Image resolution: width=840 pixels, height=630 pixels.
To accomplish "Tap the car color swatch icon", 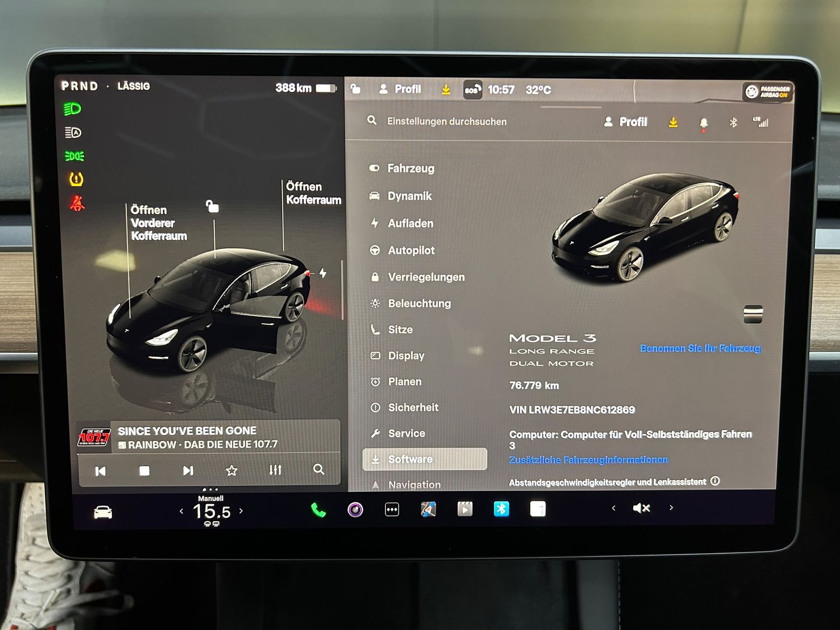I will click(753, 314).
